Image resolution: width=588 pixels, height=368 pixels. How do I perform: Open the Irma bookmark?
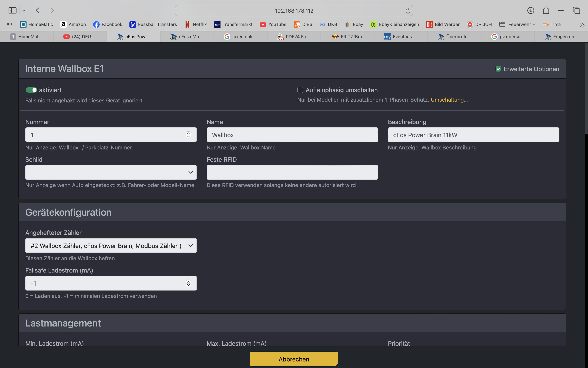click(x=552, y=24)
